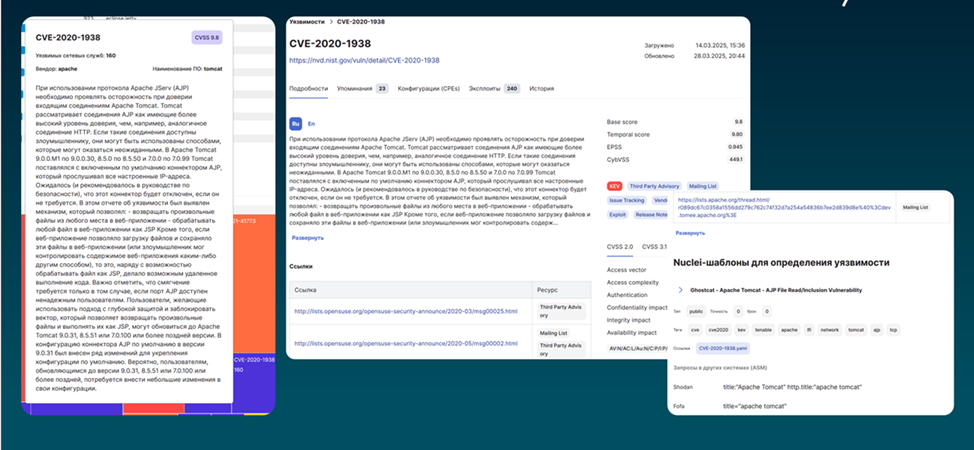The height and width of the screenshot is (450, 974).
Task: Click the CybVSS value 449.1
Action: [737, 159]
